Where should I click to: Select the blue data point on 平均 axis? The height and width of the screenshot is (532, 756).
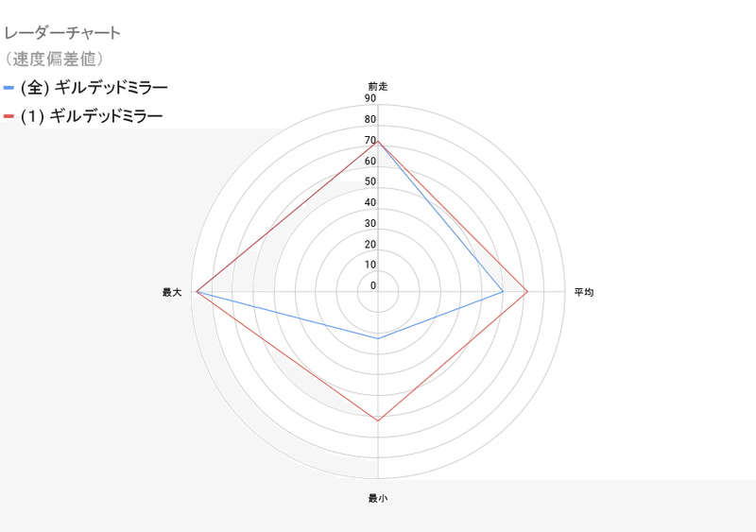point(503,292)
